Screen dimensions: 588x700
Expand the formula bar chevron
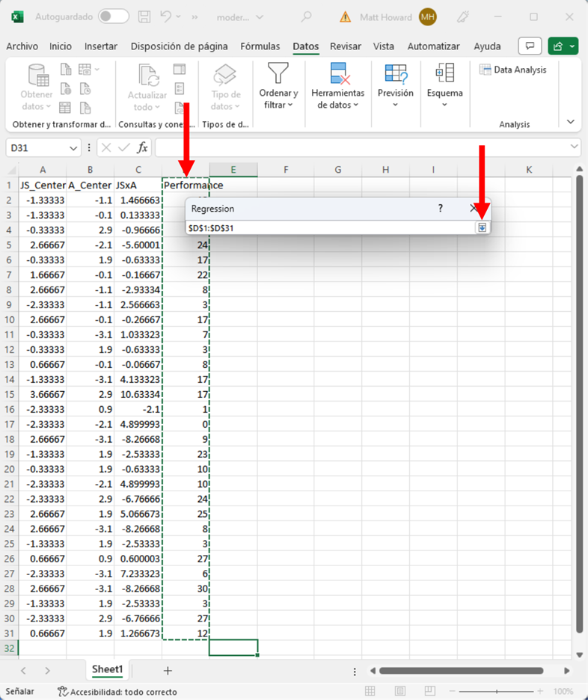point(574,147)
